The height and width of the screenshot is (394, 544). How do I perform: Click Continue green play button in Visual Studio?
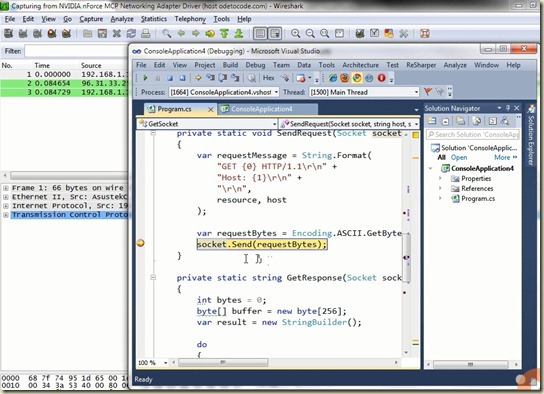click(145, 78)
